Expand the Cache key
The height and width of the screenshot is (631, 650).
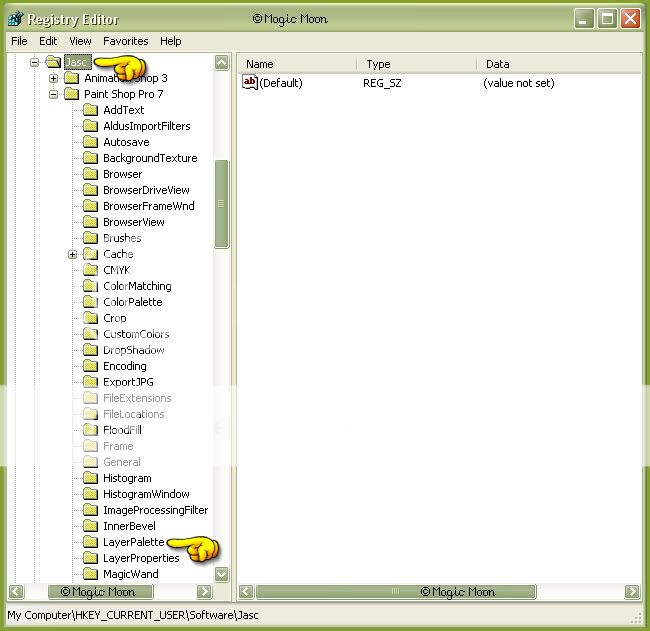click(x=72, y=254)
